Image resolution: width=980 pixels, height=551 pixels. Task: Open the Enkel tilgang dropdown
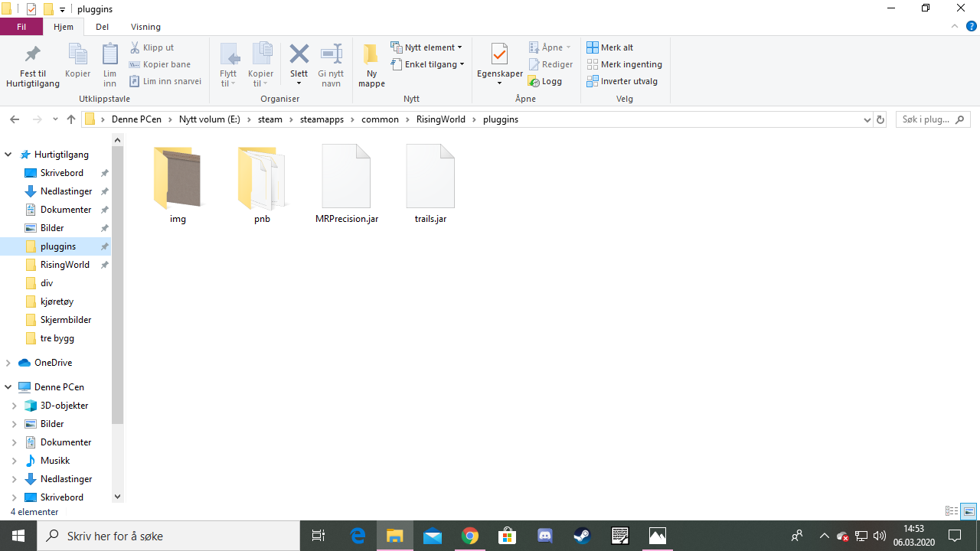coord(428,64)
